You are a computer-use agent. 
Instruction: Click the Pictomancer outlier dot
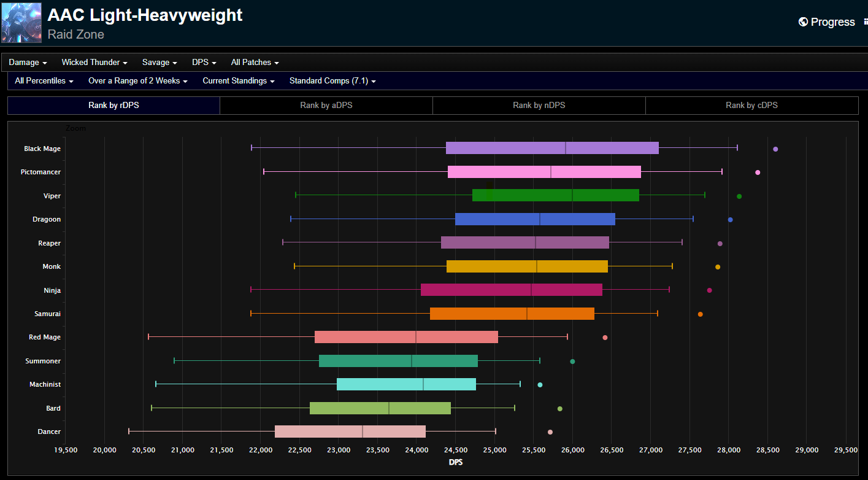[x=758, y=172]
